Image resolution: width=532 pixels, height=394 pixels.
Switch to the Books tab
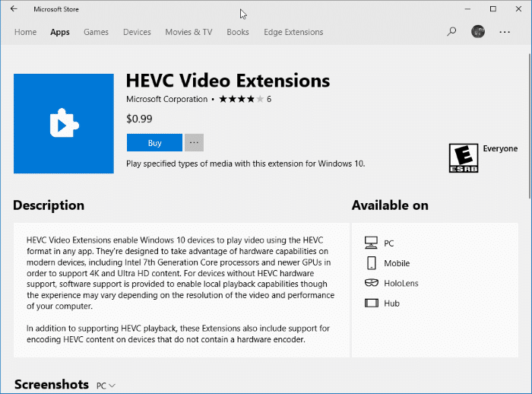238,32
